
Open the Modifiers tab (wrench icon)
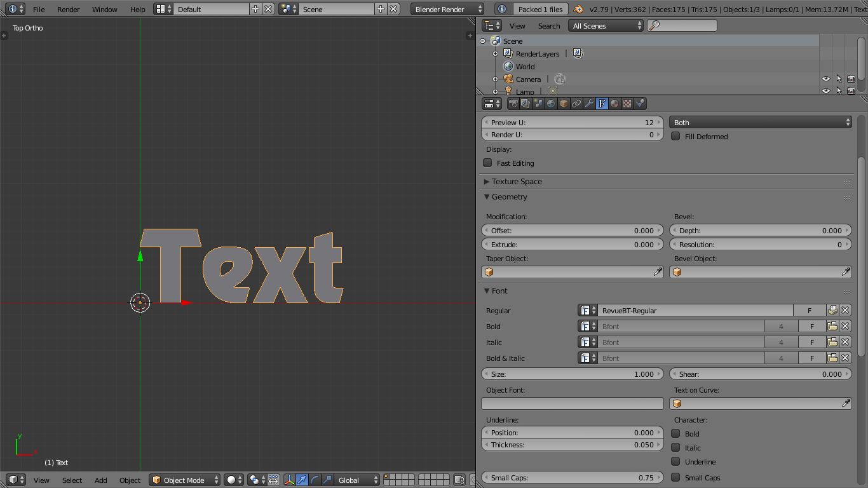pos(590,104)
